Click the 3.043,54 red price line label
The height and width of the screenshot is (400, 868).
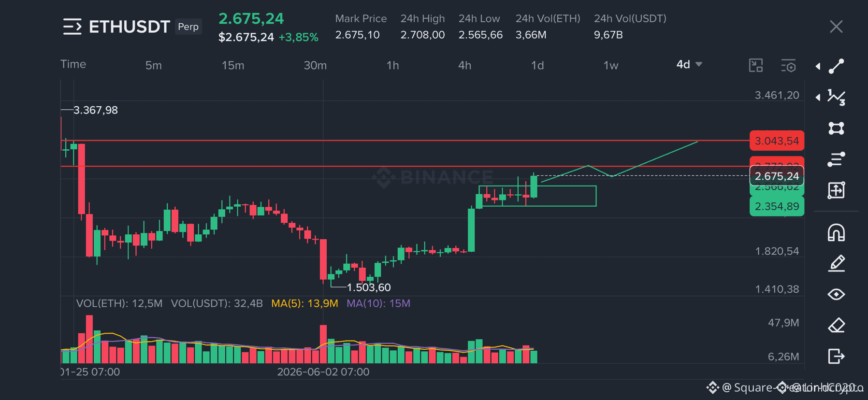pyautogui.click(x=777, y=141)
